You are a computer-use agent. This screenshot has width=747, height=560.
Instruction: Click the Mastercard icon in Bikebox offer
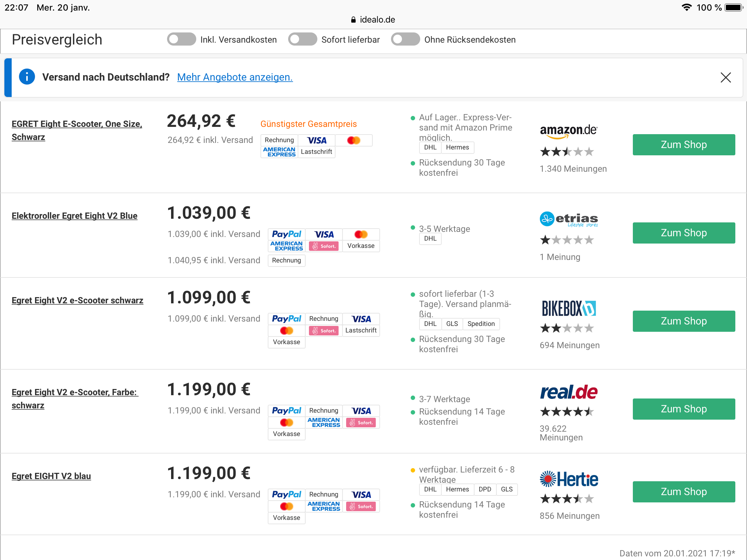click(287, 331)
